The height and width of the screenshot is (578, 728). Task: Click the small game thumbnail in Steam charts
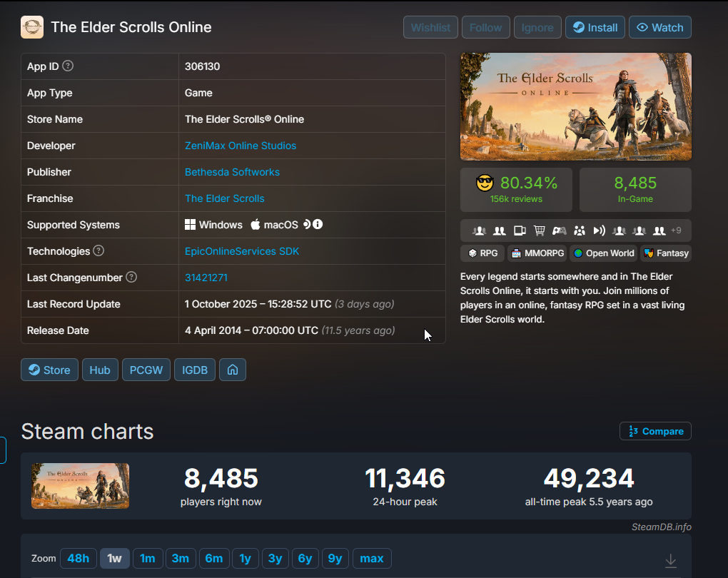point(81,486)
